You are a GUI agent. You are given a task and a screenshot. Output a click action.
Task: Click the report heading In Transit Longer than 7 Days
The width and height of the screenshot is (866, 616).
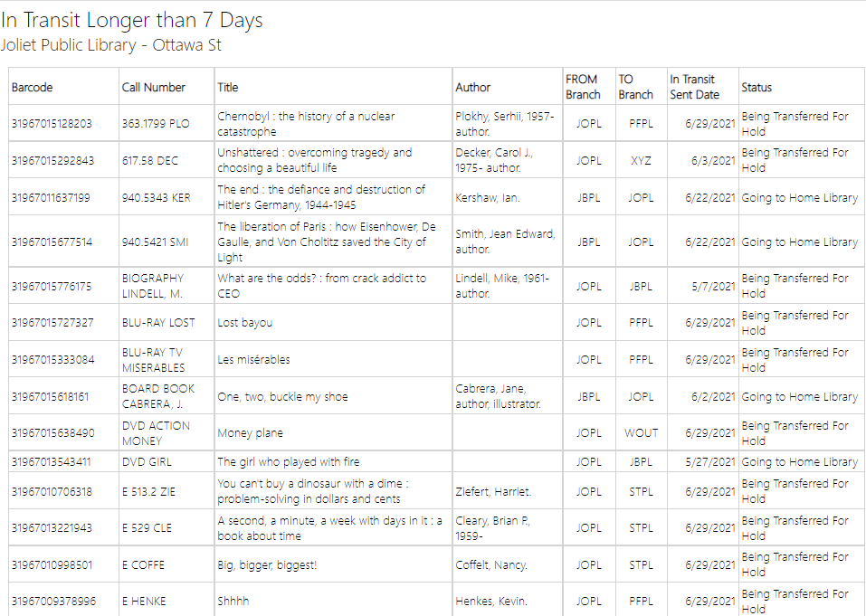click(132, 20)
